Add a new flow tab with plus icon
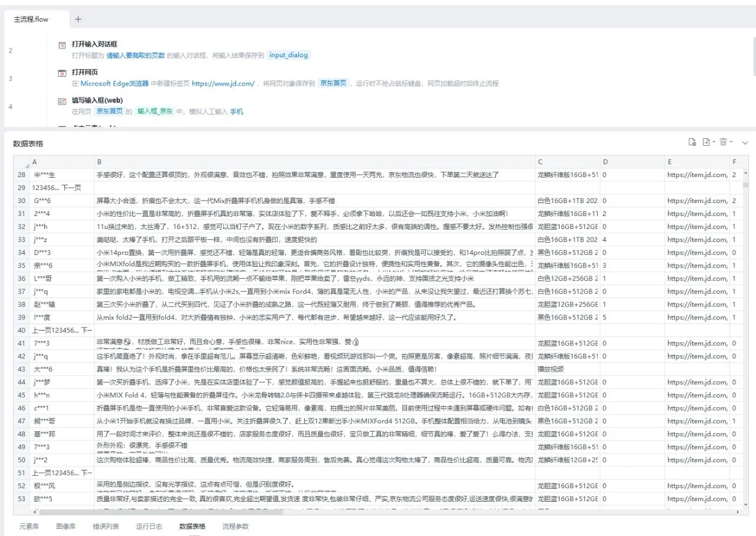The width and height of the screenshot is (756, 536). [78, 19]
